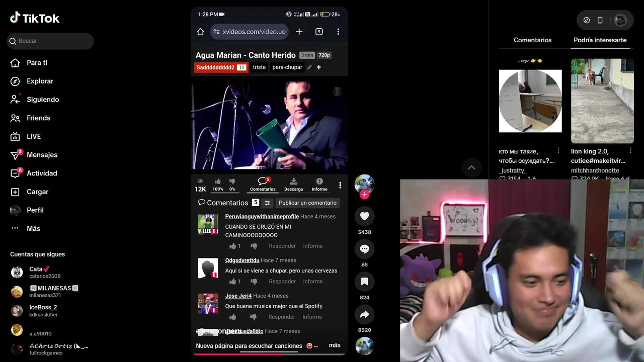Open video comments bubble icon
The height and width of the screenshot is (362, 644).
click(x=365, y=249)
